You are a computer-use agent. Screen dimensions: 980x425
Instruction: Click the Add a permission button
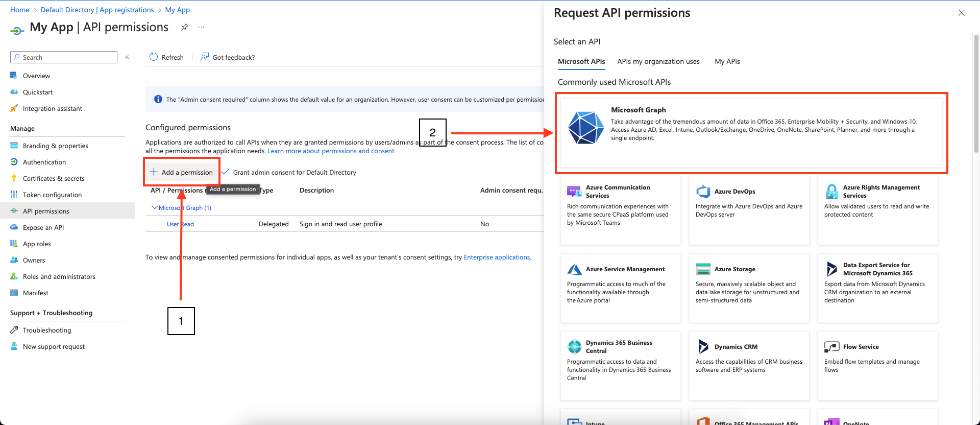[181, 172]
